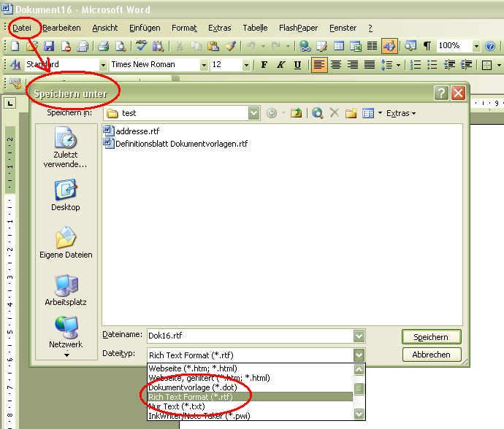Expand the Speichern in folder dropdown
Screen dimensions: 504x429
click(x=253, y=113)
